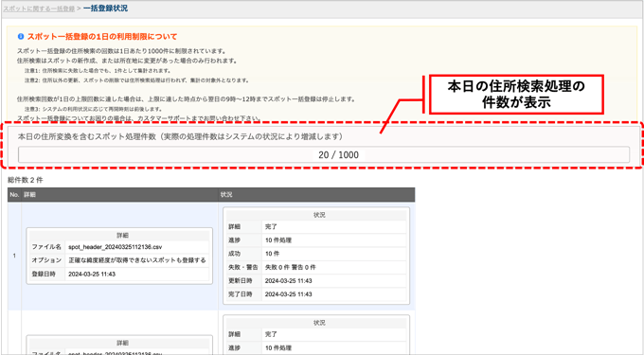Click the 完了 status value in row 1
Screen dimensions: 644x355
[272, 226]
